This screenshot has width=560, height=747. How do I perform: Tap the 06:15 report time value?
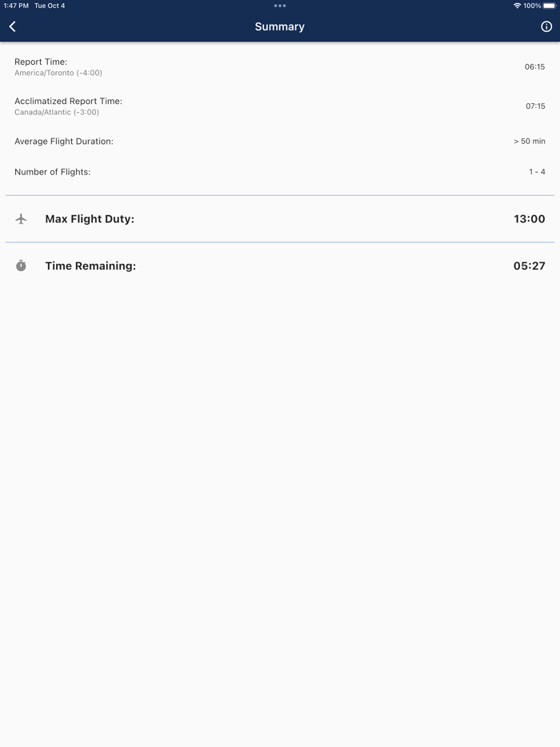click(x=534, y=67)
